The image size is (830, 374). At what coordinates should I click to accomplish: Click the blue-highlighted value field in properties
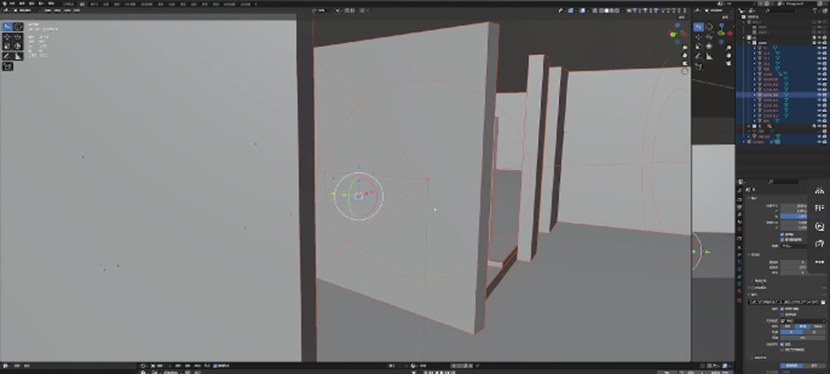793,216
